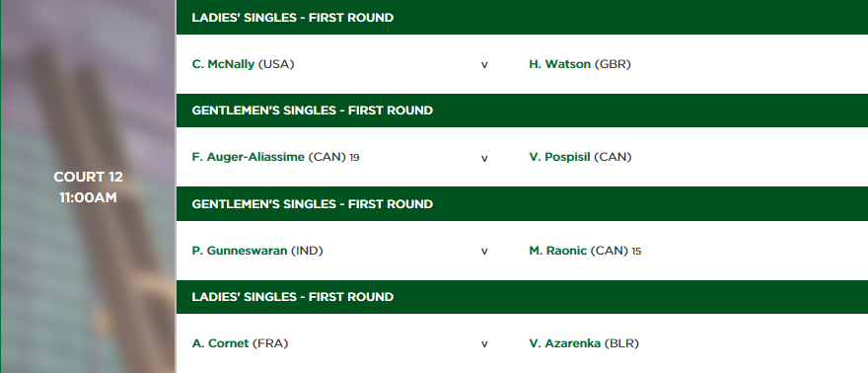Select the first Ladies' Singles First Round header
This screenshot has width=868, height=373.
click(x=522, y=17)
